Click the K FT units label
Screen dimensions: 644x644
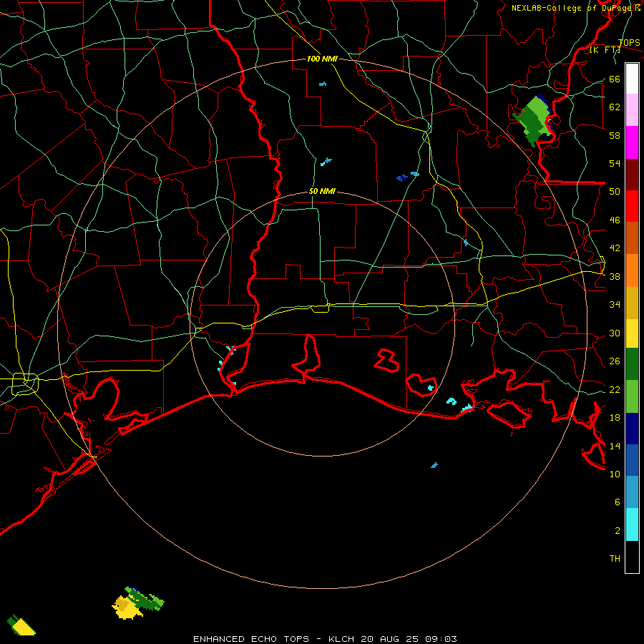point(605,49)
